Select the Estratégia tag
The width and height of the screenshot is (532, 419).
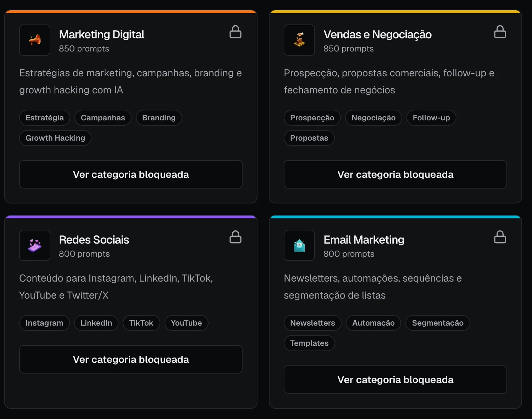[x=45, y=118]
